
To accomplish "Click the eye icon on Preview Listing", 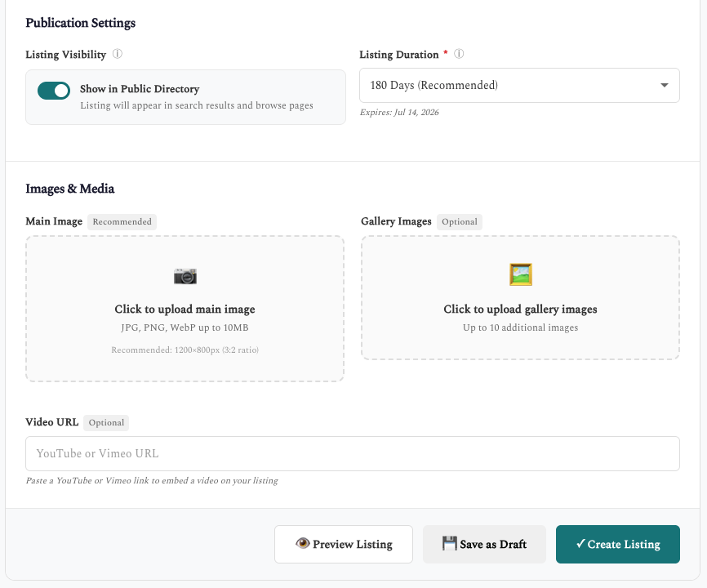I will (301, 544).
